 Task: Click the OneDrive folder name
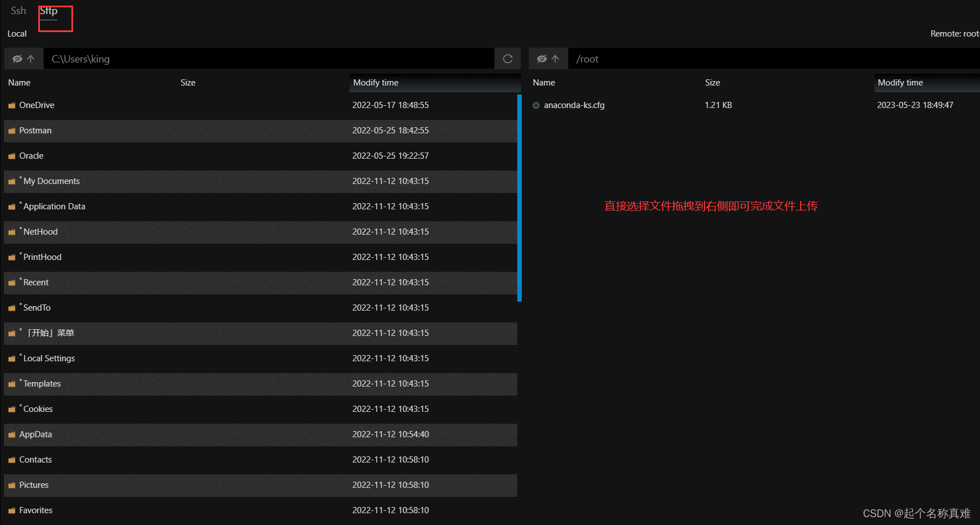(37, 105)
